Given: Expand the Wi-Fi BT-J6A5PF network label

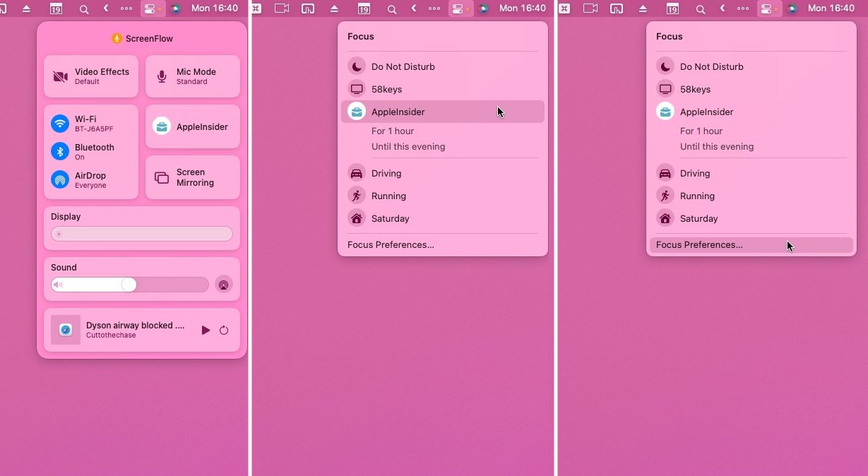Looking at the screenshot, I should point(95,124).
